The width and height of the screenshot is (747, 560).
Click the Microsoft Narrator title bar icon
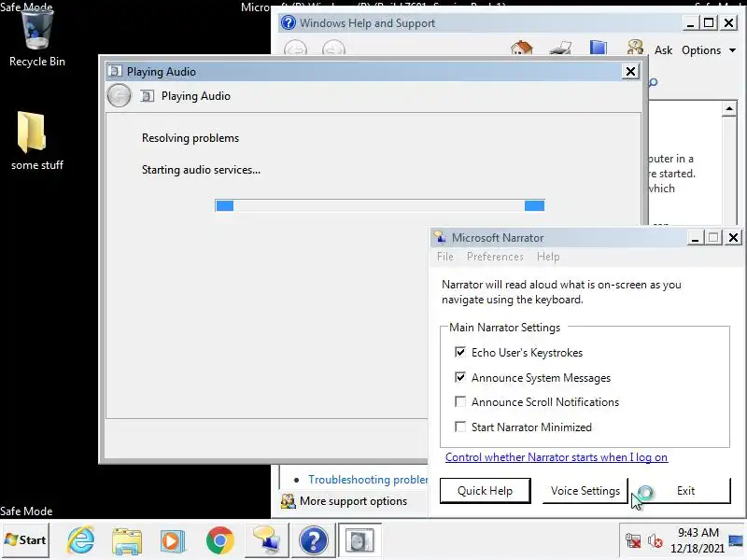coord(440,237)
